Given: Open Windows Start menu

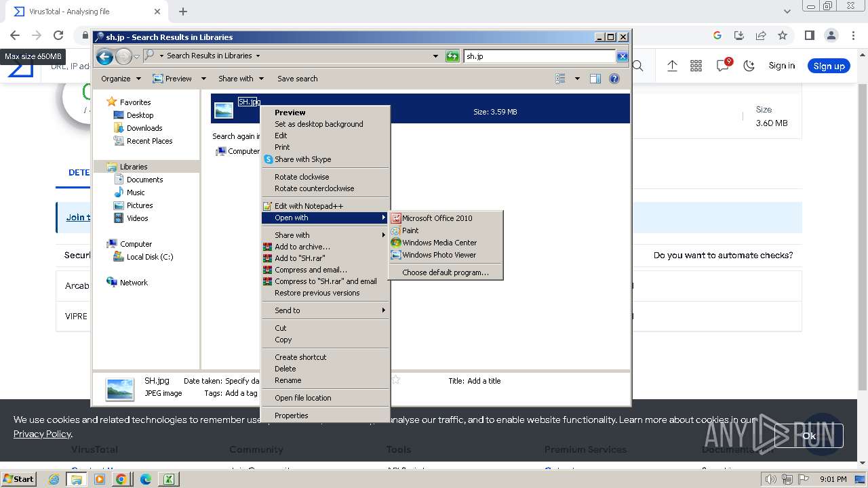Looking at the screenshot, I should 18,479.
